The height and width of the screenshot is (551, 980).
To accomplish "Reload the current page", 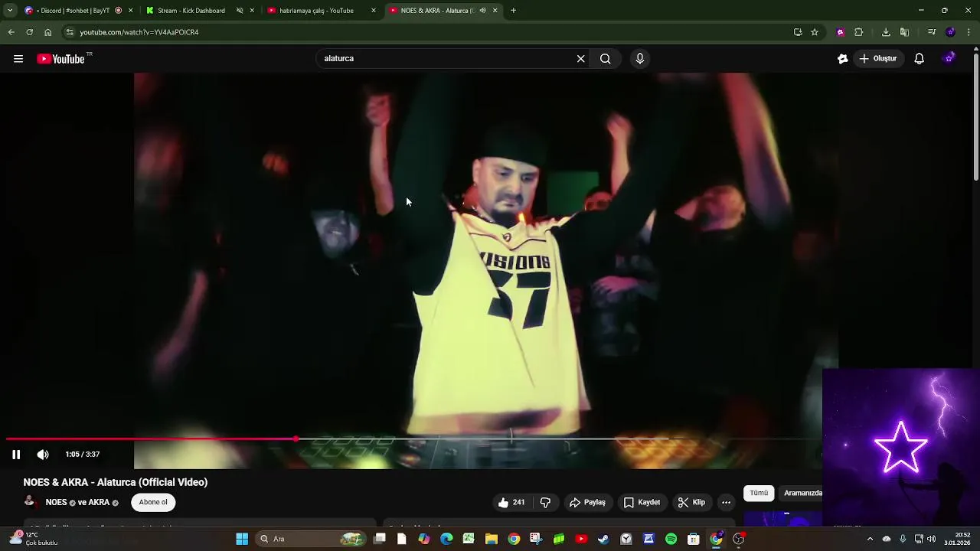I will pos(29,32).
